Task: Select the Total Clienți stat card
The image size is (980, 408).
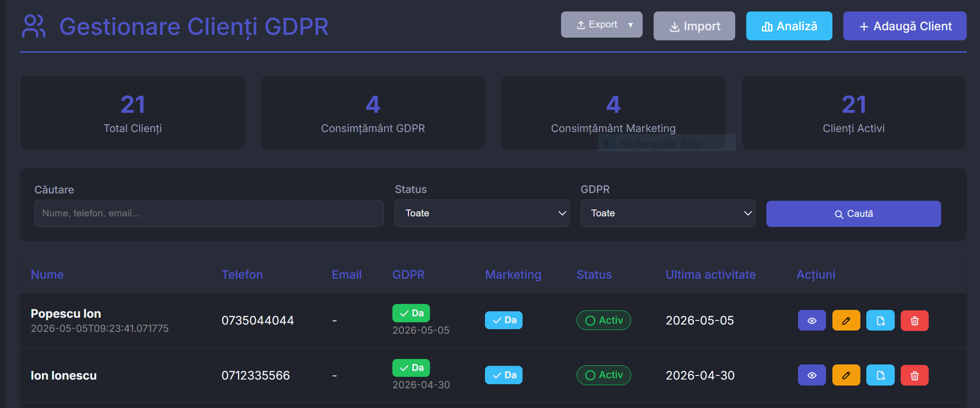Action: [132, 112]
